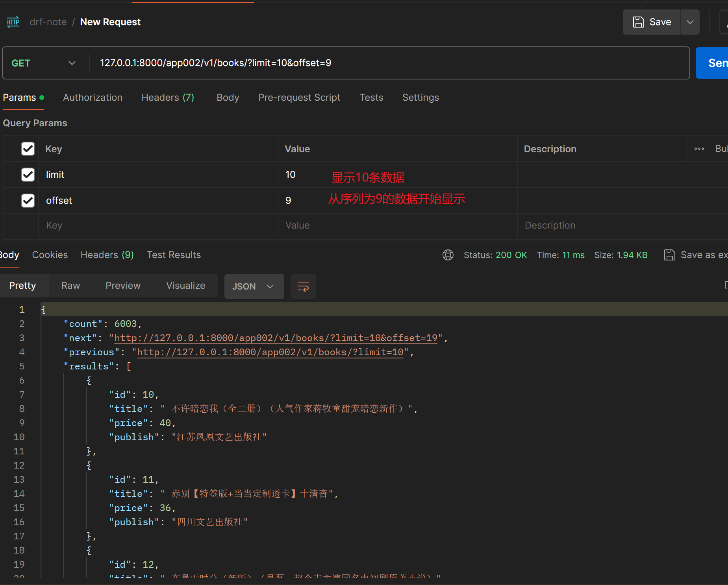Click Save as example button

[x=696, y=255]
